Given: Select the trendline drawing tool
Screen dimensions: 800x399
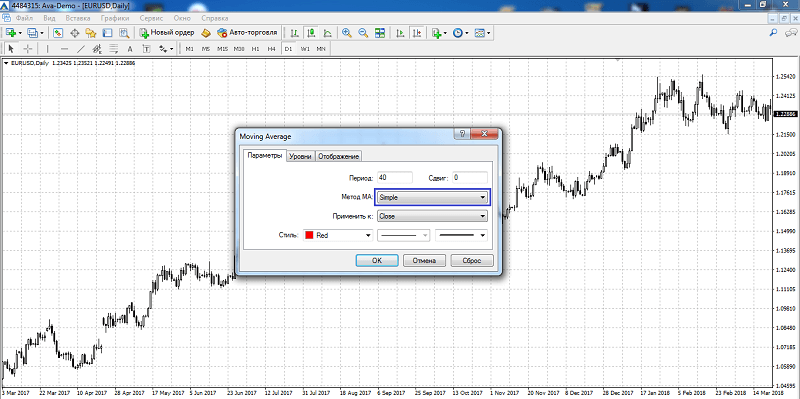Looking at the screenshot, I should pyautogui.click(x=81, y=48).
